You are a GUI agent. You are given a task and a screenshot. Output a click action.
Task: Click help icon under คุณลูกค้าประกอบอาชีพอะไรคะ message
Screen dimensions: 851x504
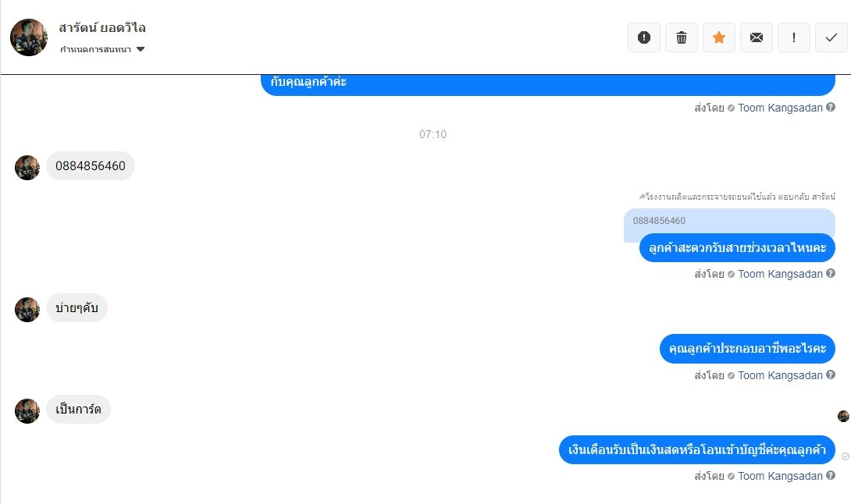point(831,375)
